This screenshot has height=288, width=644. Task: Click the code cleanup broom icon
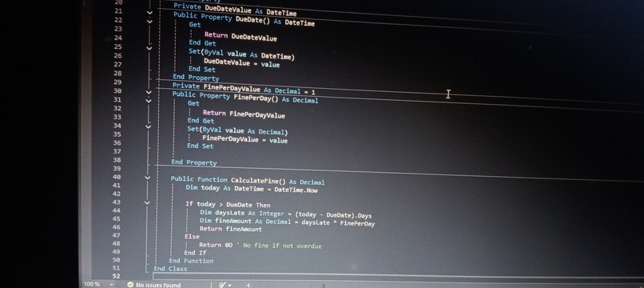[x=222, y=284]
